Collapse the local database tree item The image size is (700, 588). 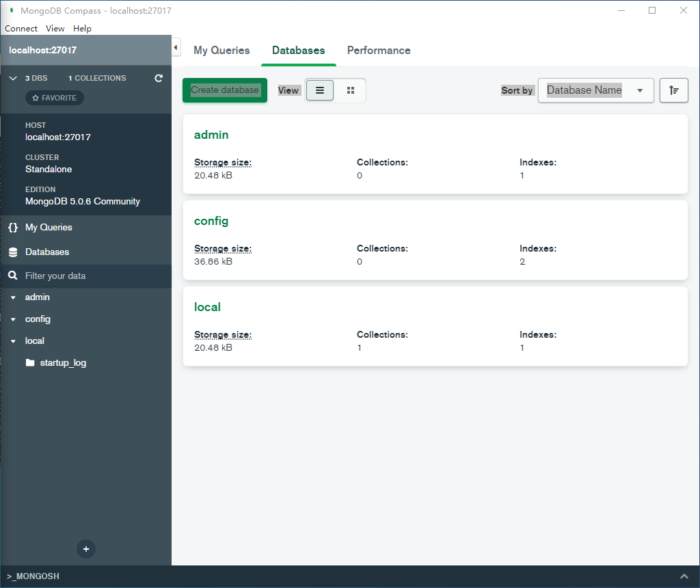click(13, 341)
